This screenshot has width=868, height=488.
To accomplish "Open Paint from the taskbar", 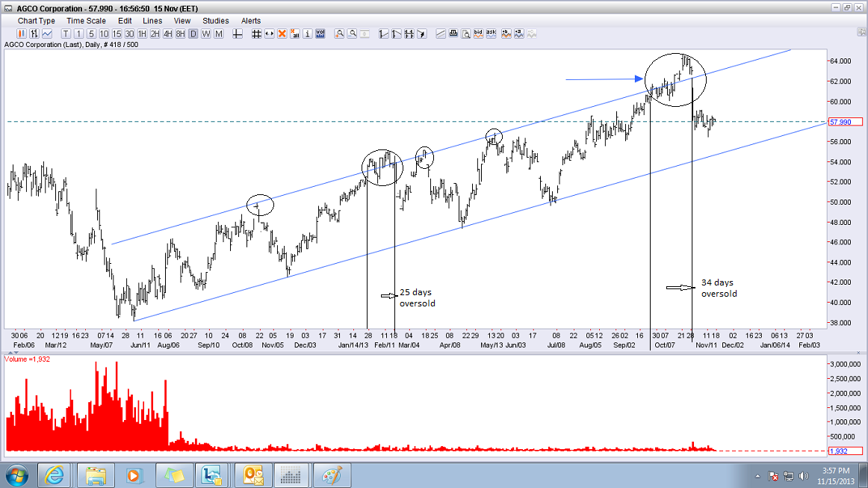I will [331, 475].
